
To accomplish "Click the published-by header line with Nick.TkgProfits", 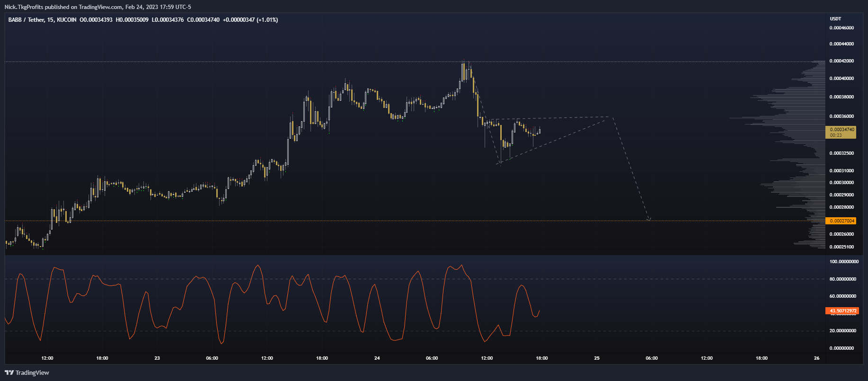I will pyautogui.click(x=98, y=7).
